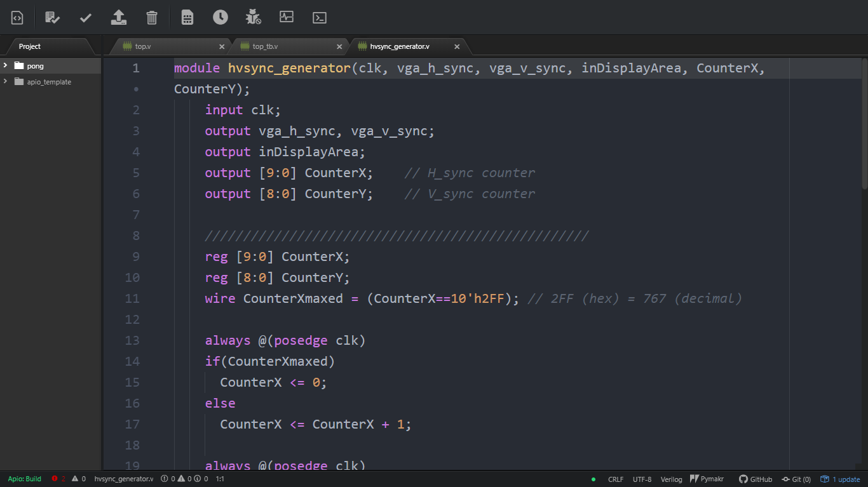Close the top_tb.v tab
The height and width of the screenshot is (487, 868).
(x=339, y=46)
